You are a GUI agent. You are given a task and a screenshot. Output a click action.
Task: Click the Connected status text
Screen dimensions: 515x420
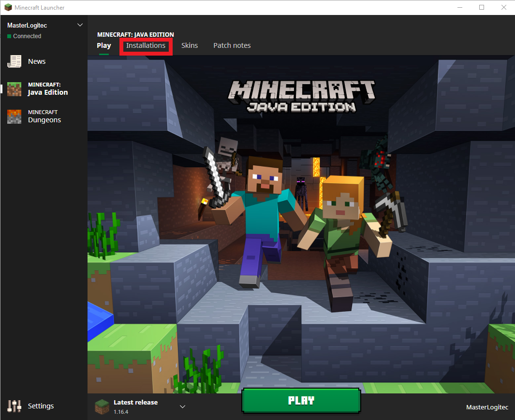[27, 36]
